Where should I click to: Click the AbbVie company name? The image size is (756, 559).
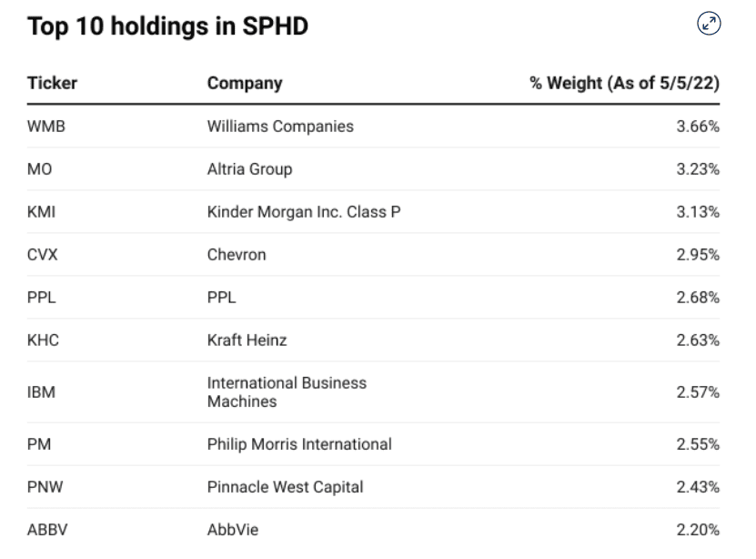(238, 530)
